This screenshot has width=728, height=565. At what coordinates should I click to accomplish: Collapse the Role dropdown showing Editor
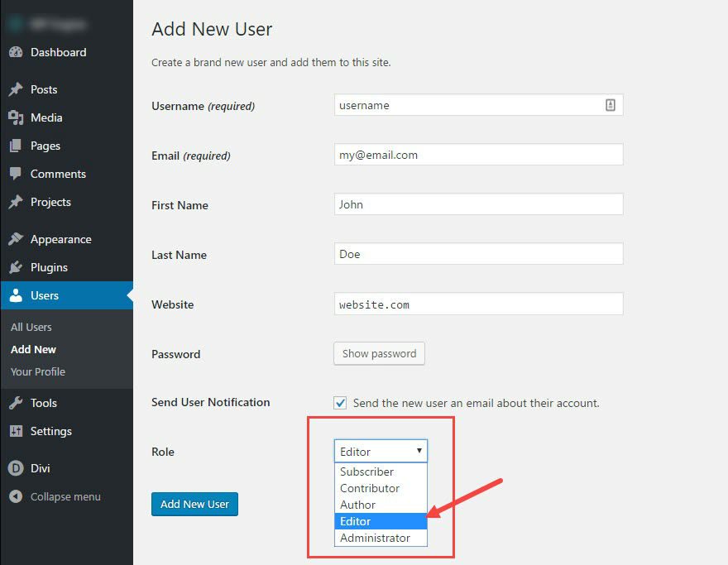pos(381,451)
